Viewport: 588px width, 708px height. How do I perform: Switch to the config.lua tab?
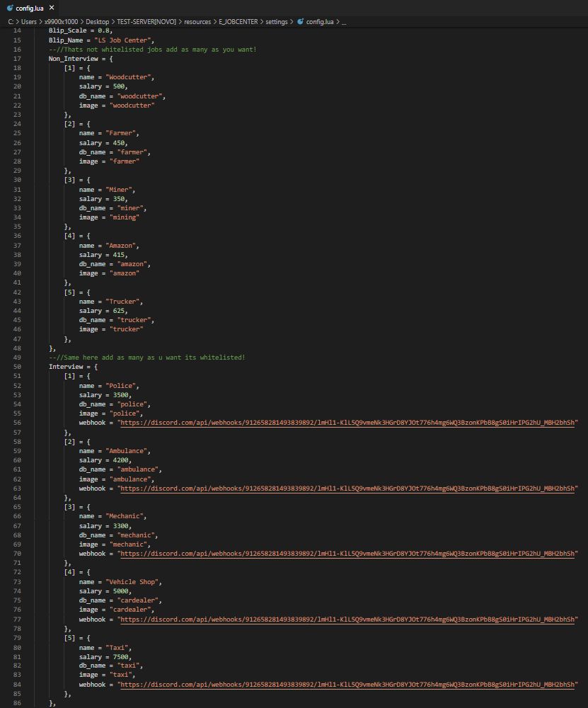tap(30, 8)
